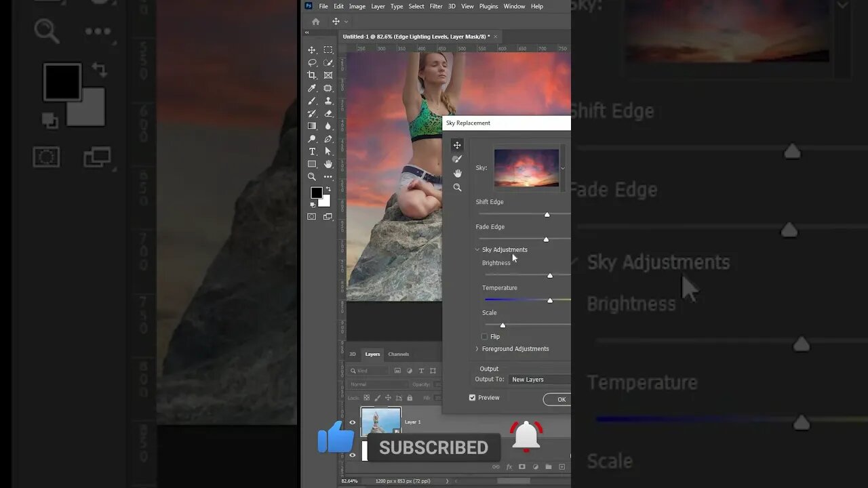Select the Gradient tool
This screenshot has width=868, height=488.
[x=312, y=126]
